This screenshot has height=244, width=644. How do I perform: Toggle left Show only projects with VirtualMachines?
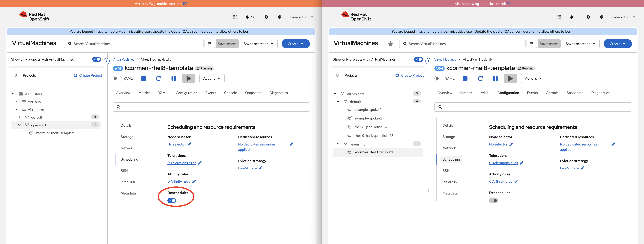coord(96,59)
